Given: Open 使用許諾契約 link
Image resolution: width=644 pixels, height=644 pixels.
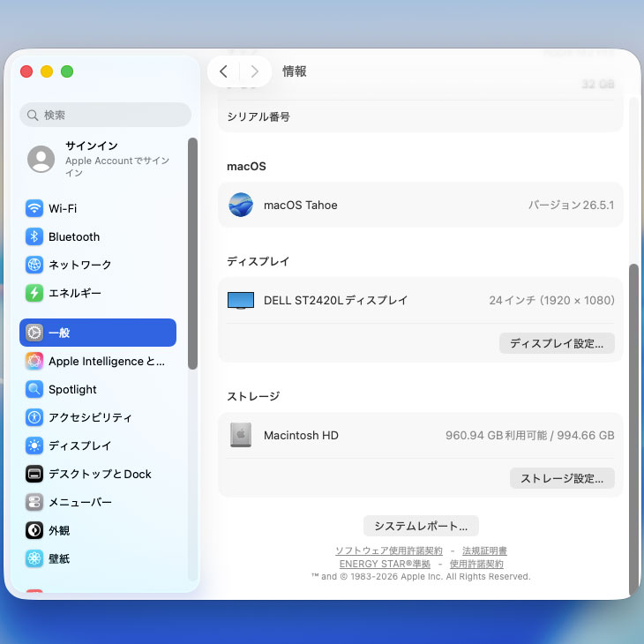Looking at the screenshot, I should coord(476,564).
